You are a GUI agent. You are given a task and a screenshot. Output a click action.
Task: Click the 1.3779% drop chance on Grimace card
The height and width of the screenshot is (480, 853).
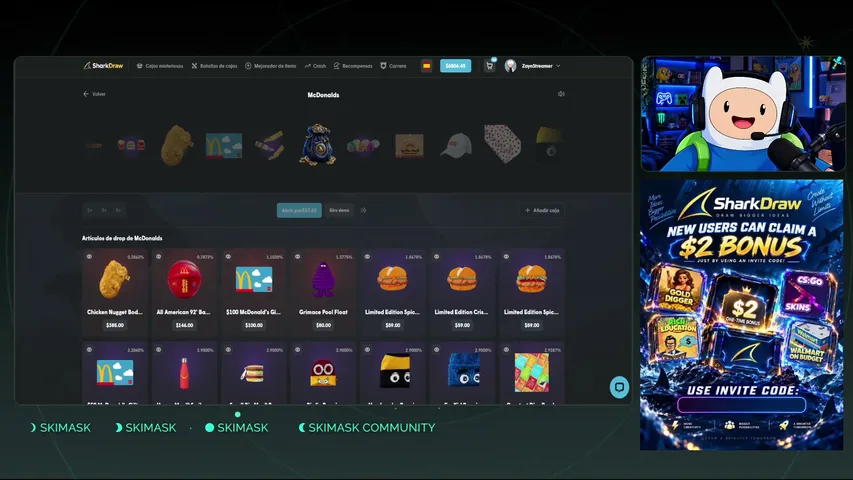344,257
